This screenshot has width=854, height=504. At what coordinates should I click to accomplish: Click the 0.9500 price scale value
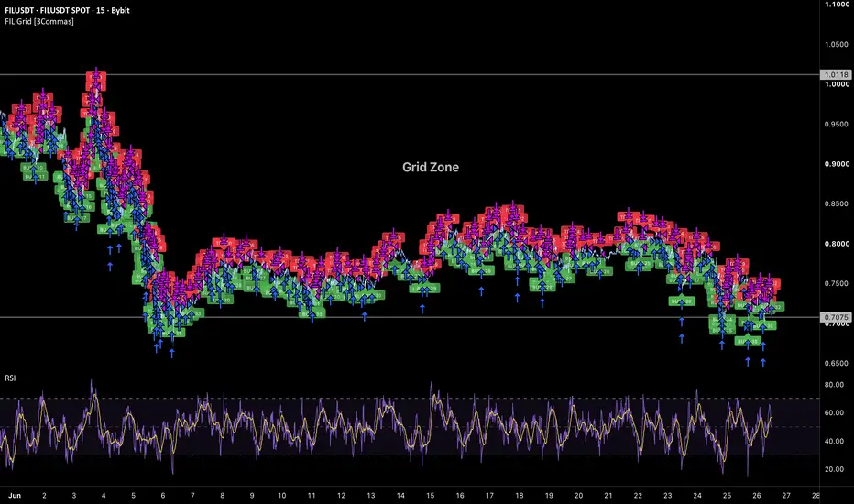pos(837,125)
